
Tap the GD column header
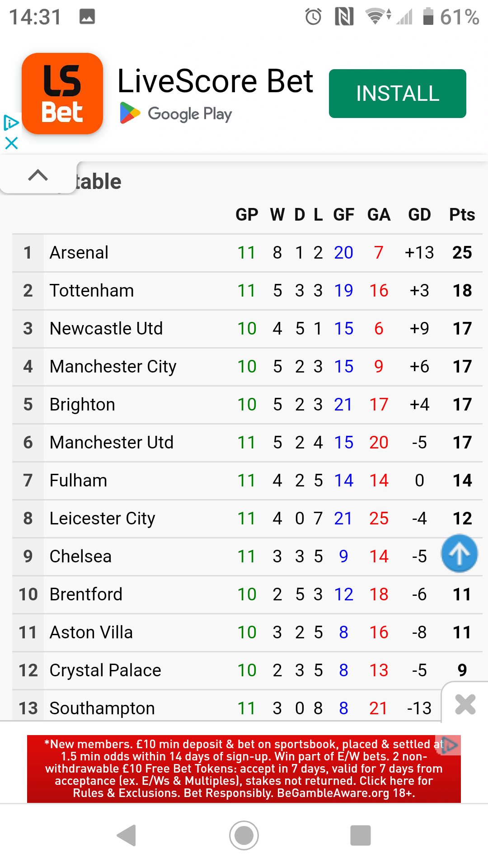(419, 215)
